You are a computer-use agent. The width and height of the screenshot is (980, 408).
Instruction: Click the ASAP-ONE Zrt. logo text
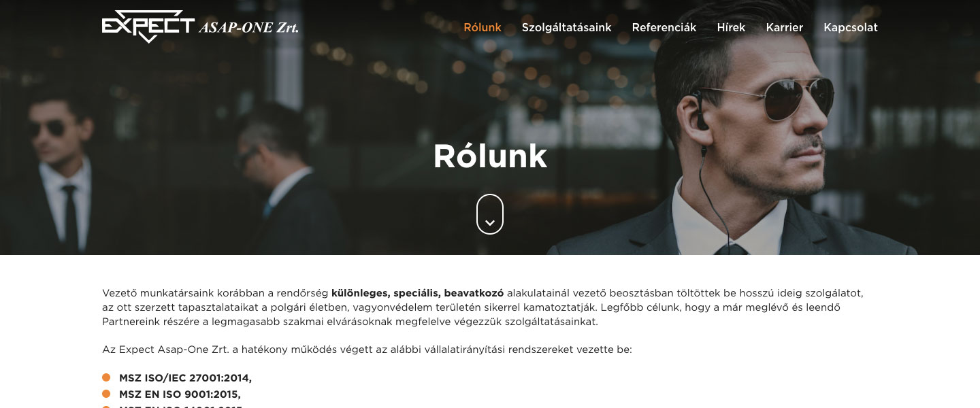[x=248, y=28]
